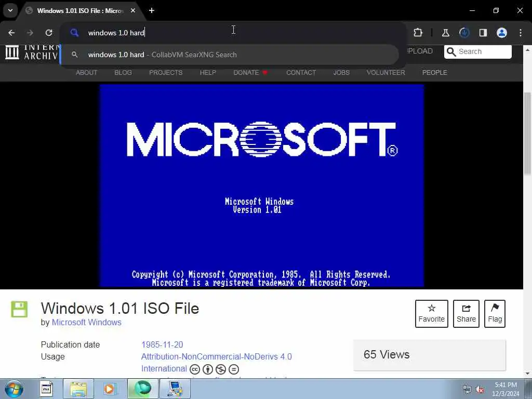The image size is (532, 399).
Task: Open the ABOUT navigation link
Action: click(87, 73)
